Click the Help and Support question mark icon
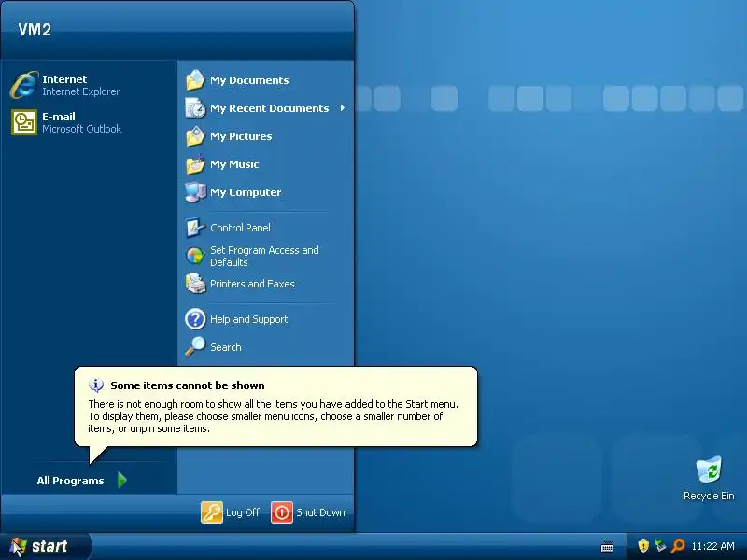Screen dimensions: 747x560 (x=195, y=319)
